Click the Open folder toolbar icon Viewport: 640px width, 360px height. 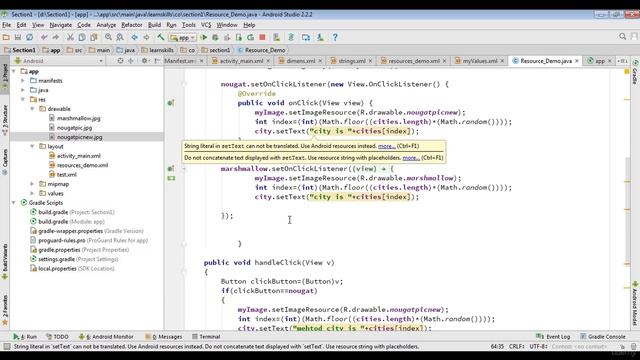(x=6, y=37)
